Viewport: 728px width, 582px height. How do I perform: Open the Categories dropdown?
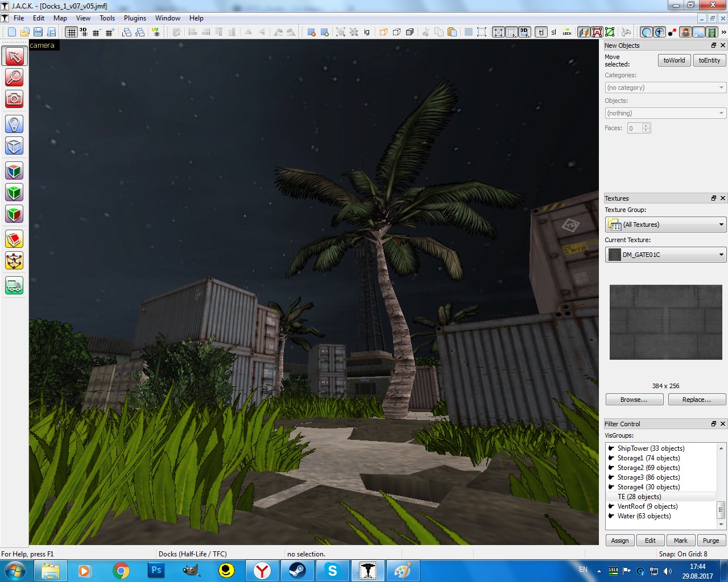665,88
